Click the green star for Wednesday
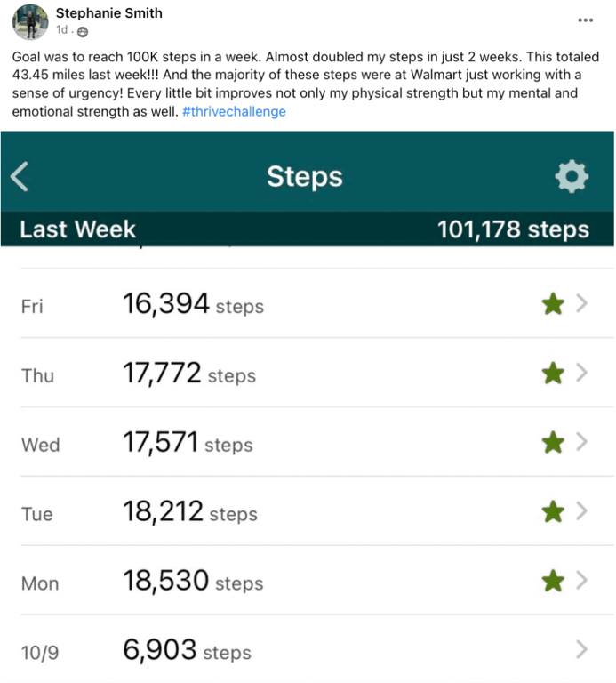The height and width of the screenshot is (683, 616). (553, 442)
